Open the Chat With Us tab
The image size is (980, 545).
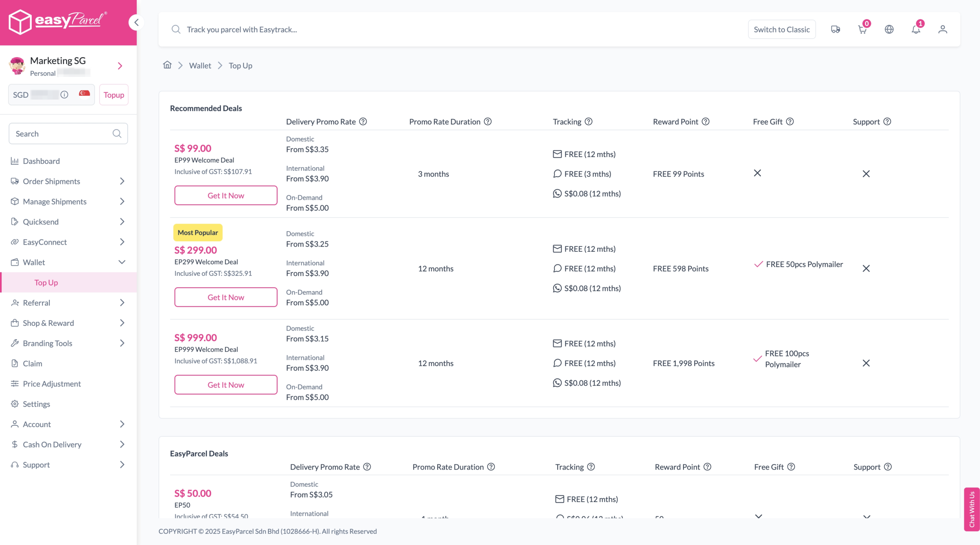pyautogui.click(x=972, y=509)
